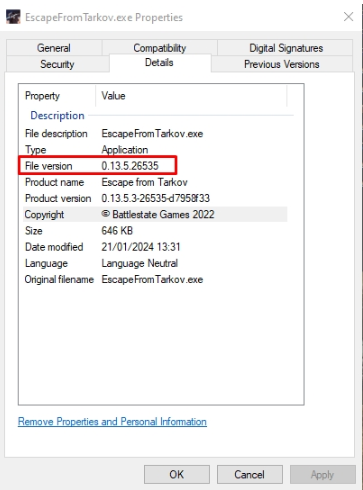
Task: Select the File version row
Action: [x=155, y=166]
